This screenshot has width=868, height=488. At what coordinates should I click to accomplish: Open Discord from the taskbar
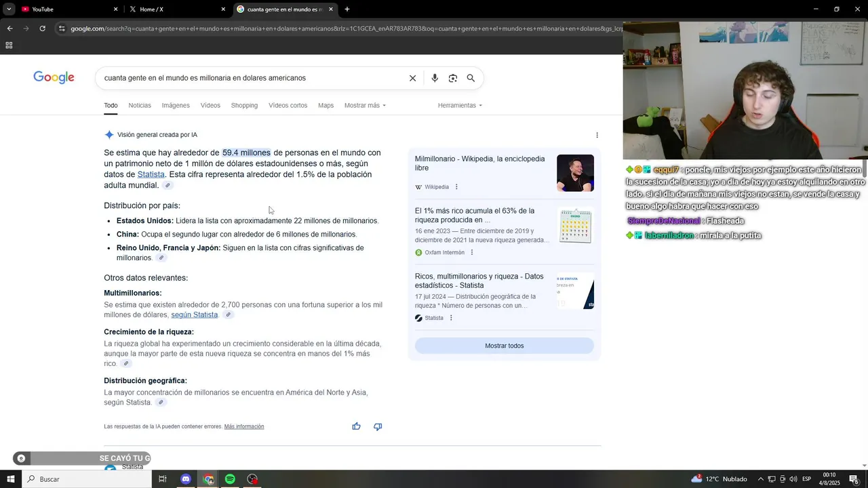click(x=186, y=479)
